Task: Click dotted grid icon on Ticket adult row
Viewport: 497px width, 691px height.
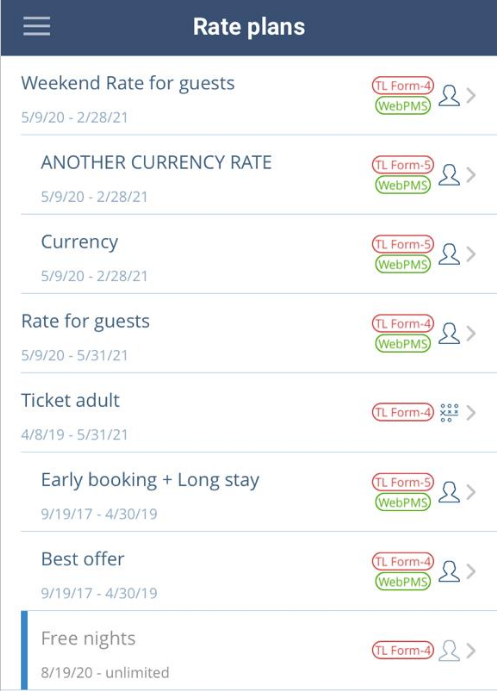Action: tap(449, 413)
